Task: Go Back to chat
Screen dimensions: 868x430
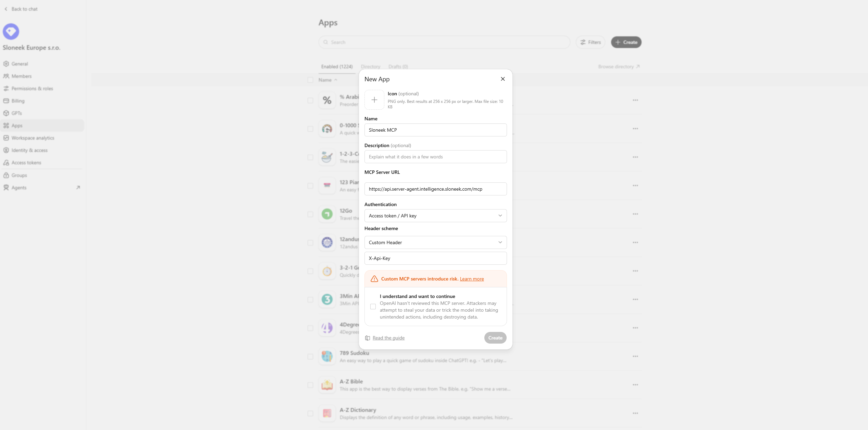Action: pos(21,9)
